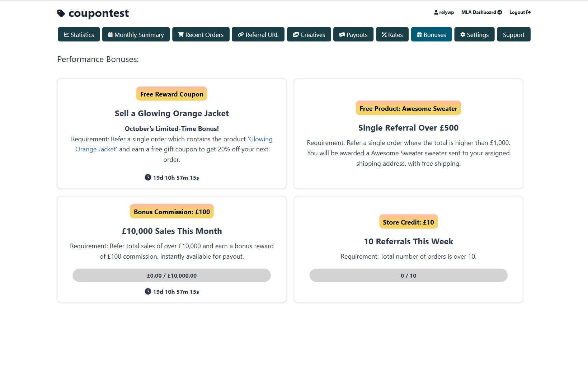Open the Rates tab
Image resolution: width=588 pixels, height=372 pixels.
tap(392, 34)
